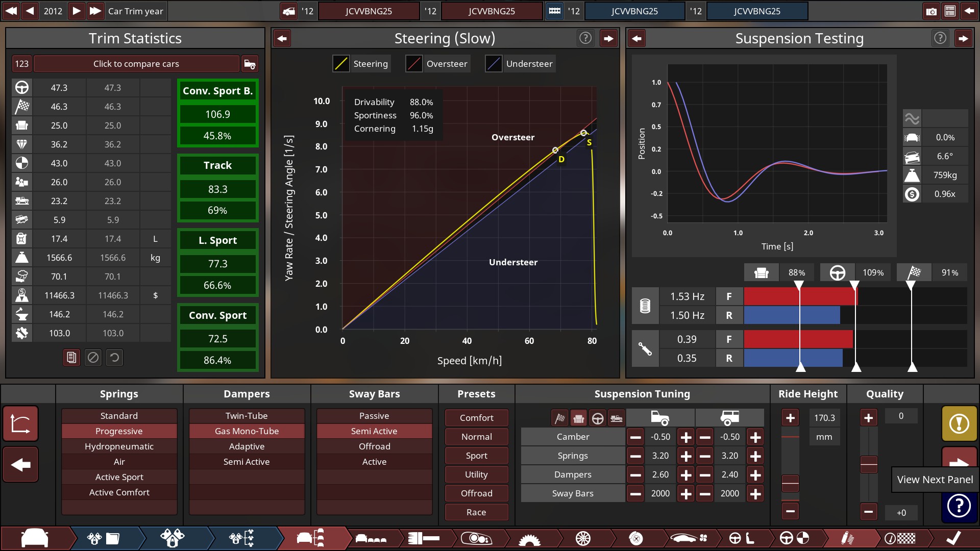Image resolution: width=980 pixels, height=551 pixels.
Task: Take a screenshot with the camera icon
Action: [x=932, y=11]
